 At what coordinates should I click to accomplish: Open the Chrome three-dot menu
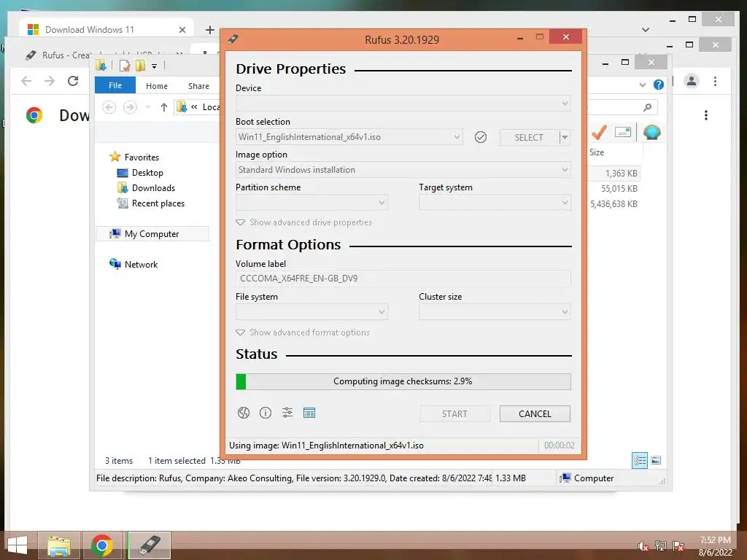pyautogui.click(x=715, y=82)
